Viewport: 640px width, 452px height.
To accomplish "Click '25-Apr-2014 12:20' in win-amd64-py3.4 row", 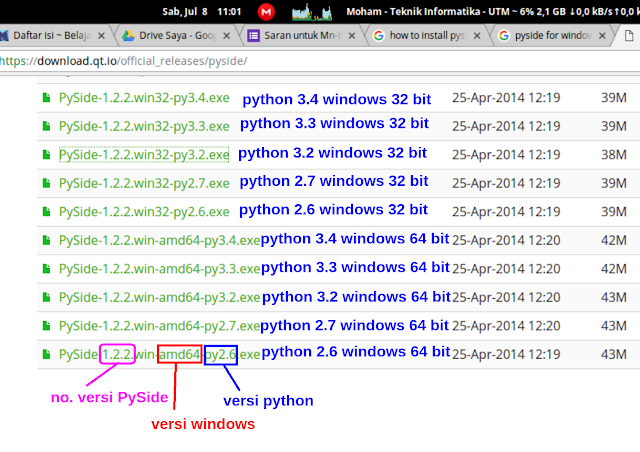I will coord(506,240).
